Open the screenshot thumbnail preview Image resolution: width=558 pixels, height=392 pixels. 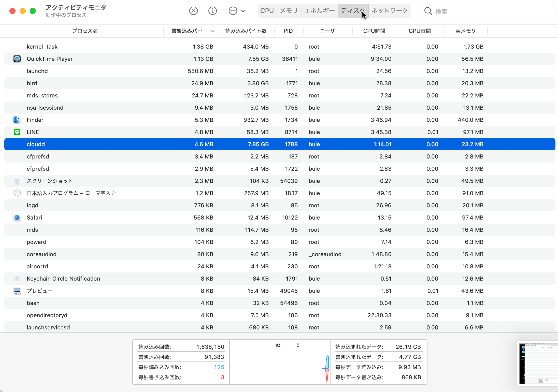tap(538, 363)
